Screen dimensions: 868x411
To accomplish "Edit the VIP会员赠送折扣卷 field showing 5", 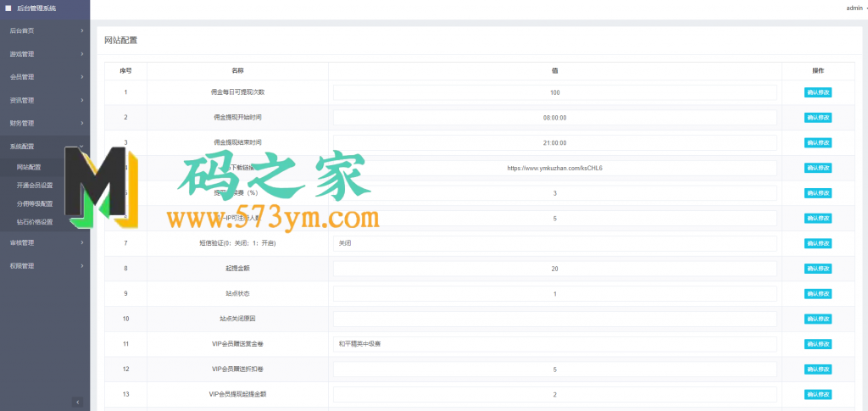I will click(x=554, y=369).
